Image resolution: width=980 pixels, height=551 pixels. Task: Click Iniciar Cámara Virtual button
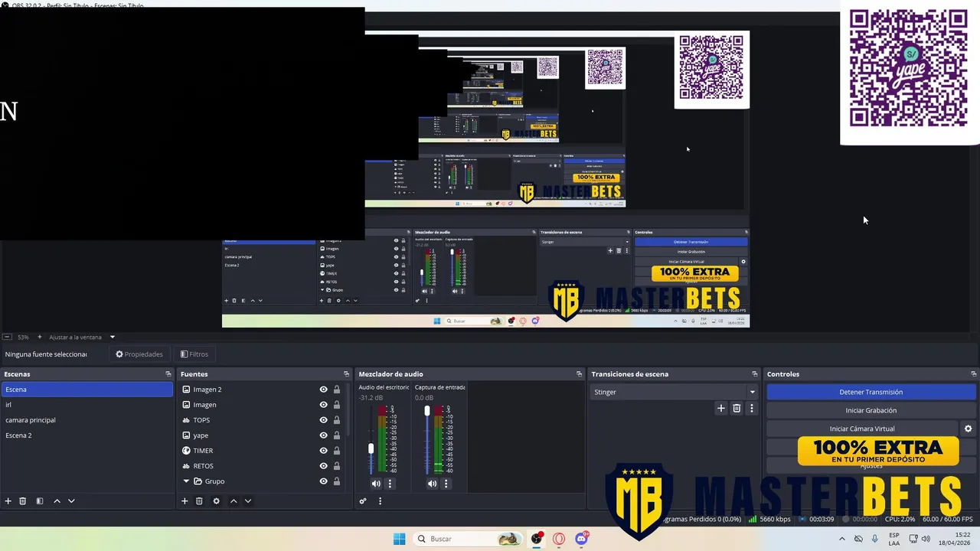coord(862,429)
